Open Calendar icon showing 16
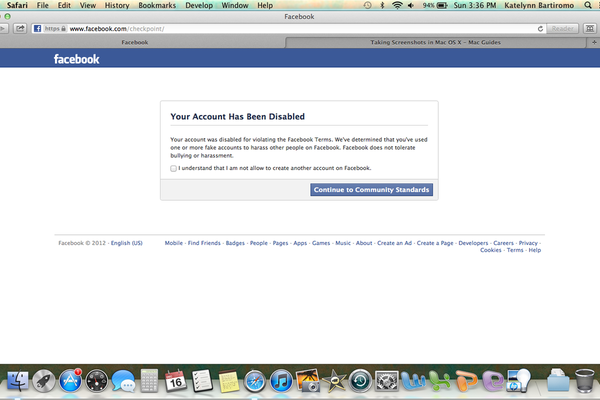Image resolution: width=600 pixels, height=400 pixels. pyautogui.click(x=176, y=381)
